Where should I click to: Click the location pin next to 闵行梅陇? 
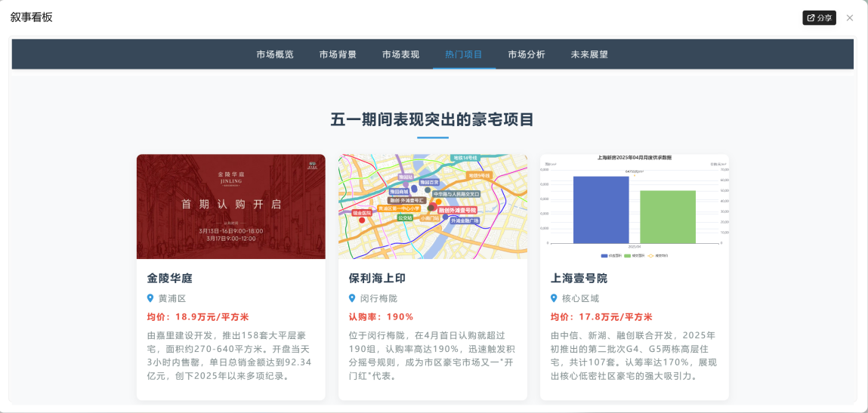point(352,298)
